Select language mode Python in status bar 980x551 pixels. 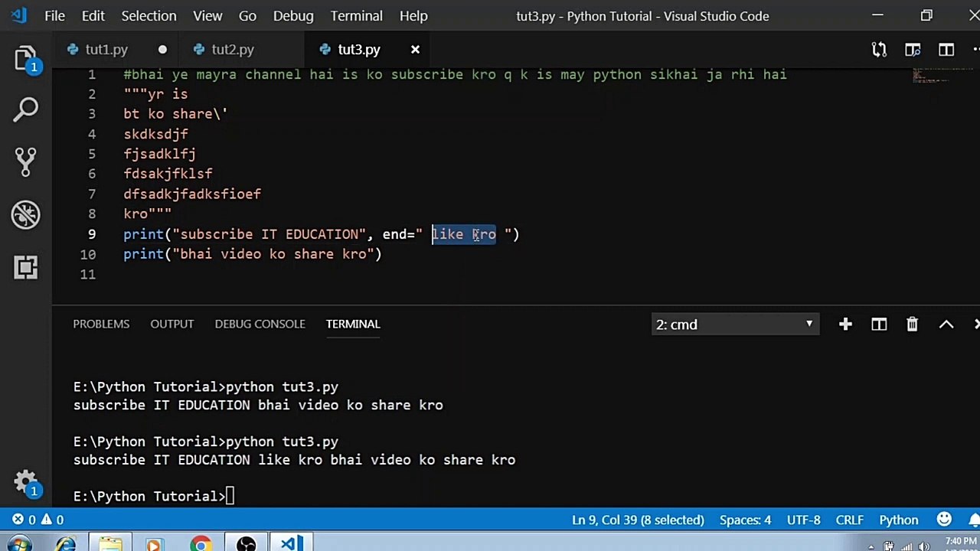[899, 520]
